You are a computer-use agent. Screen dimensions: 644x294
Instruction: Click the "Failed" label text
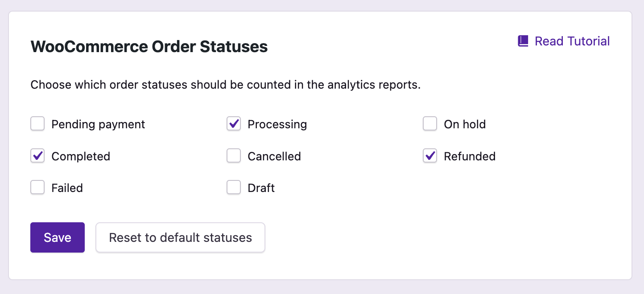click(67, 188)
